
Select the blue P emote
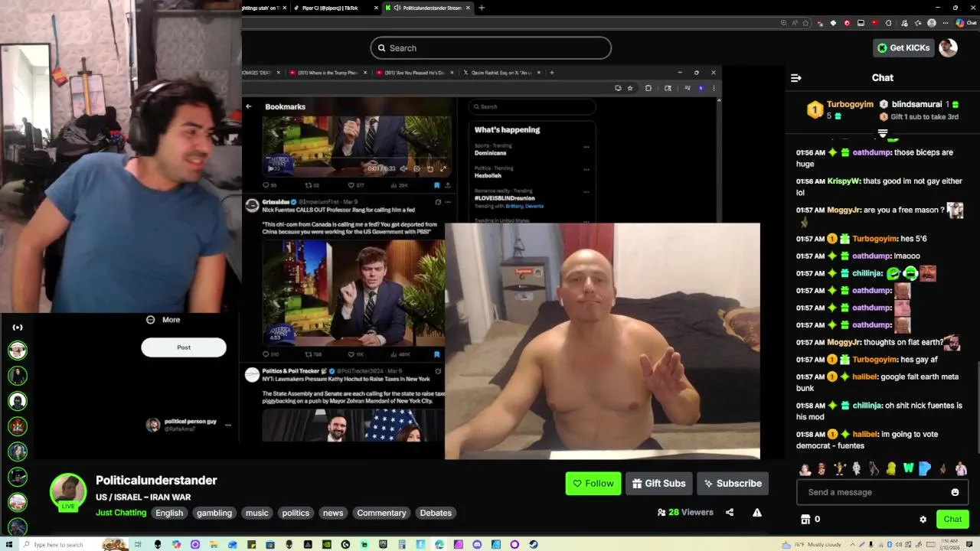click(x=925, y=469)
